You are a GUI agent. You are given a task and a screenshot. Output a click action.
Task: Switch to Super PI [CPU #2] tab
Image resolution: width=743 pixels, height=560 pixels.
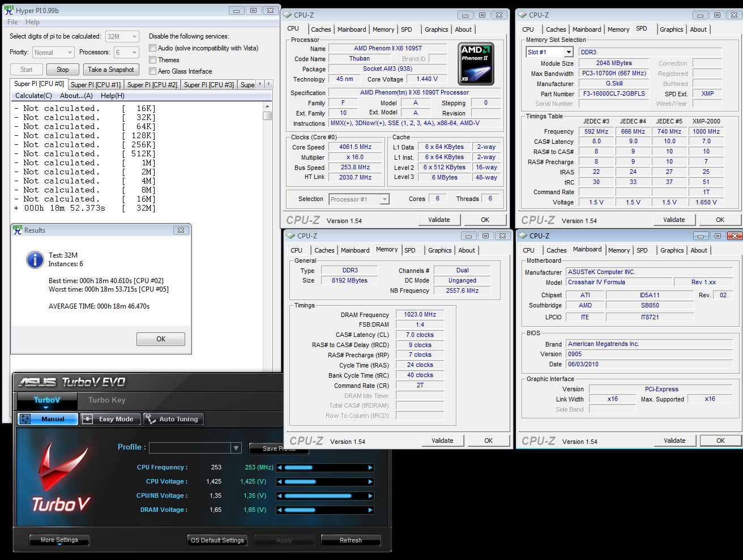click(x=152, y=84)
